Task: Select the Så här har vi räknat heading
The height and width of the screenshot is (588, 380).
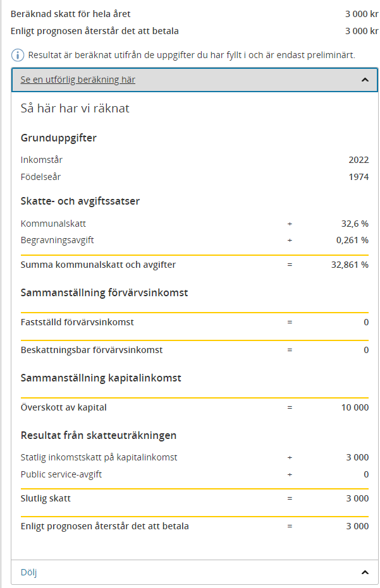Action: 75,109
